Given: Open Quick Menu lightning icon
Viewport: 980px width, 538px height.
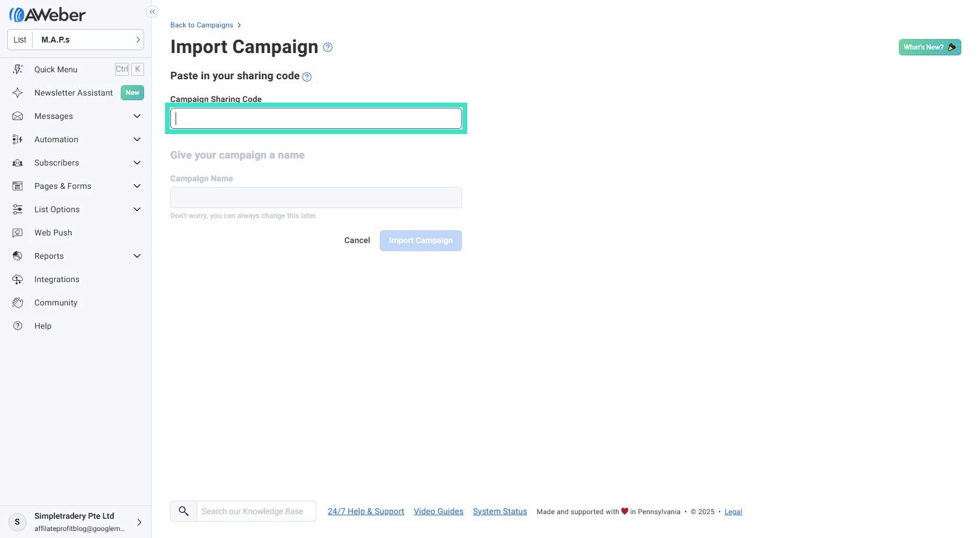Looking at the screenshot, I should (17, 69).
